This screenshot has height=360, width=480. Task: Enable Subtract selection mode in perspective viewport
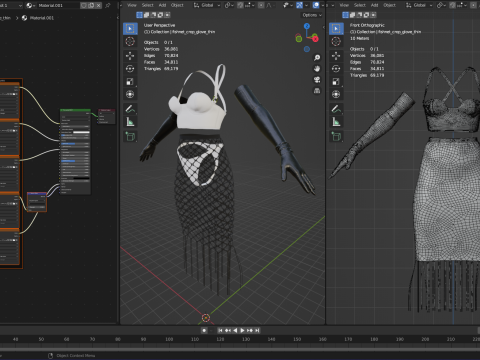click(x=153, y=15)
